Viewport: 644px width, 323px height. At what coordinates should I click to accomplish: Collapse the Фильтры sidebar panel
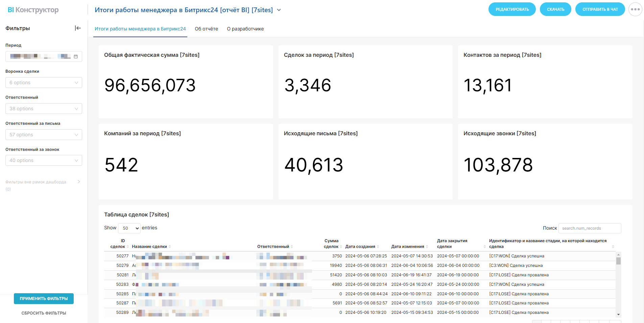(x=78, y=28)
